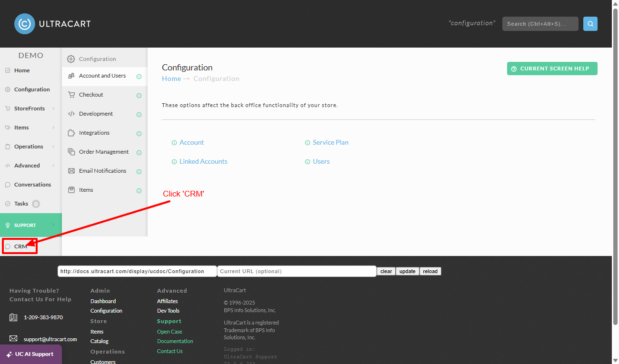Click the clear button
The width and height of the screenshot is (619, 364).
click(386, 271)
